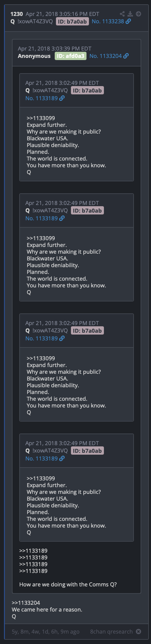Viewport: 151px width, 644px height.
Task: Click the ID: b7a0ab badge in the top header
Action: pos(72,21)
